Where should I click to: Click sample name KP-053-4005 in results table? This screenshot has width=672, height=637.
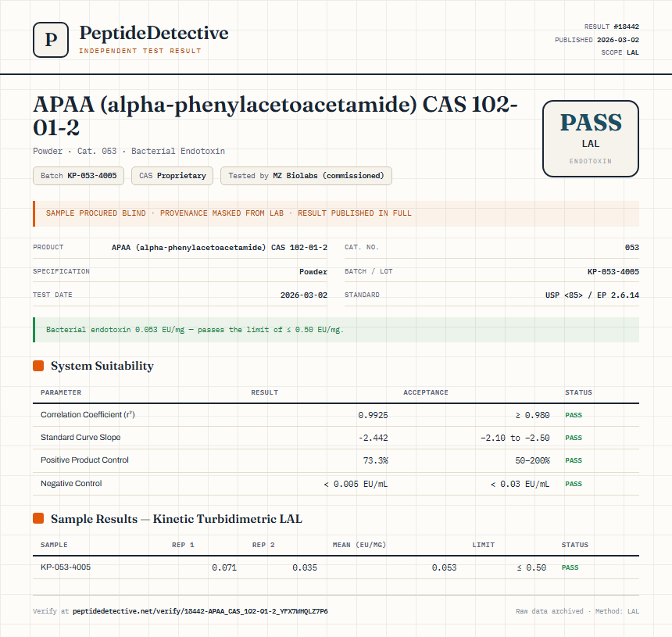tap(66, 567)
